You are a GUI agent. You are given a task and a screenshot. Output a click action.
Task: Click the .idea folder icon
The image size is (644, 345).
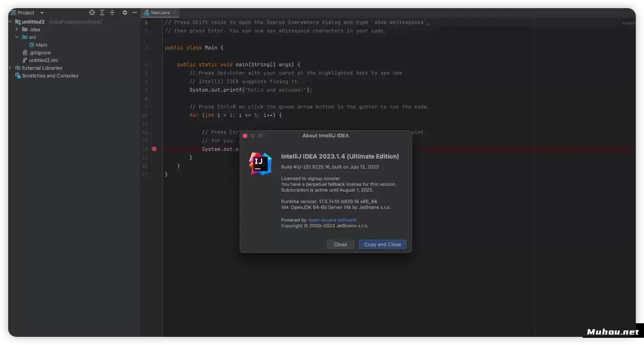(x=25, y=29)
